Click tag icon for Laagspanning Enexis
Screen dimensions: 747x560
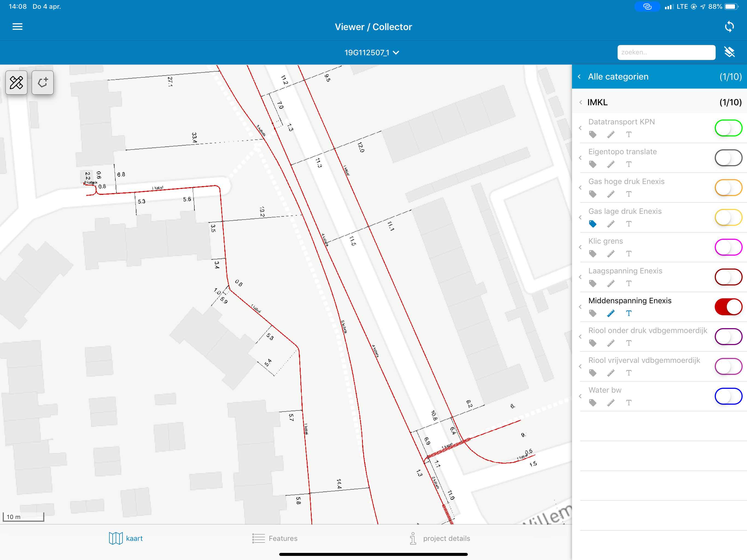593,284
